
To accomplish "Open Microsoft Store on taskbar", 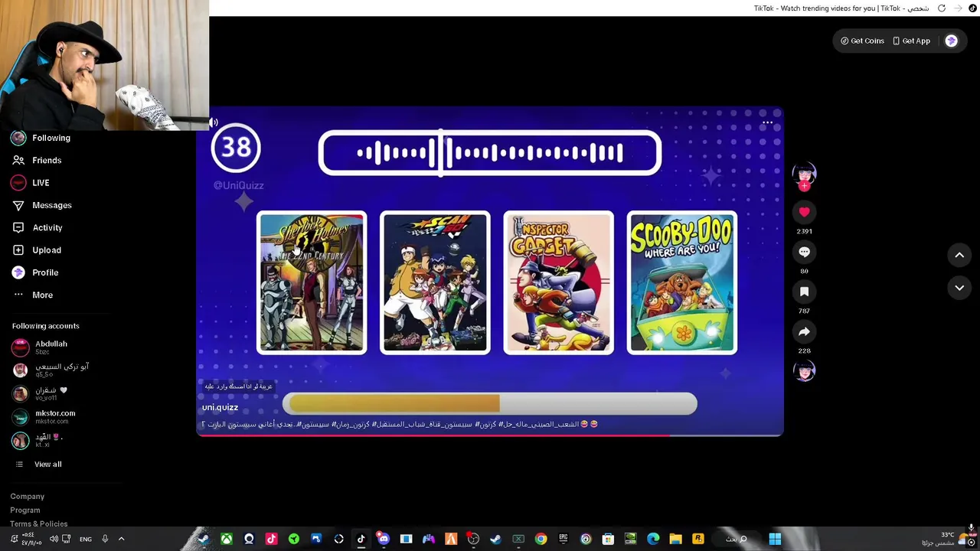I will tap(608, 539).
